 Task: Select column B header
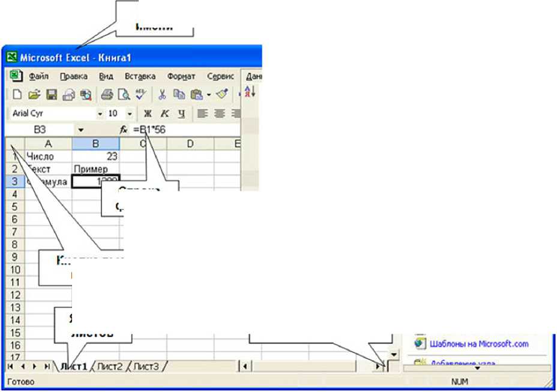click(95, 144)
